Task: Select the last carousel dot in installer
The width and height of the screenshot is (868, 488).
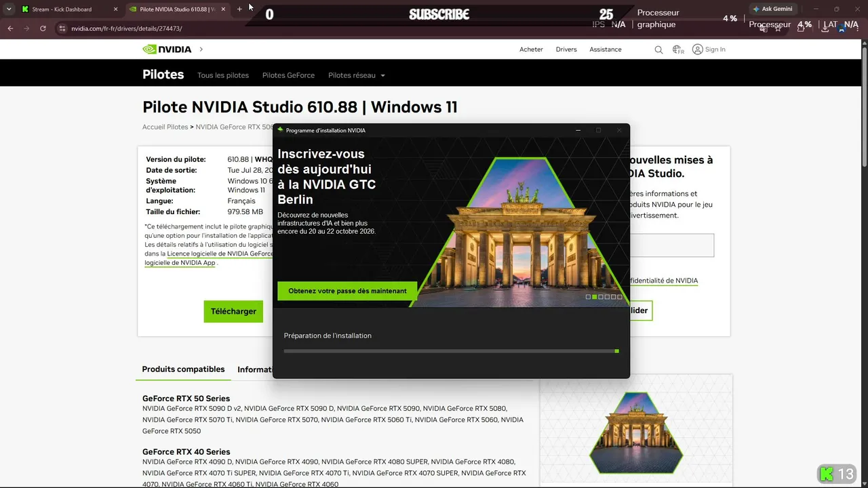Action: point(620,297)
